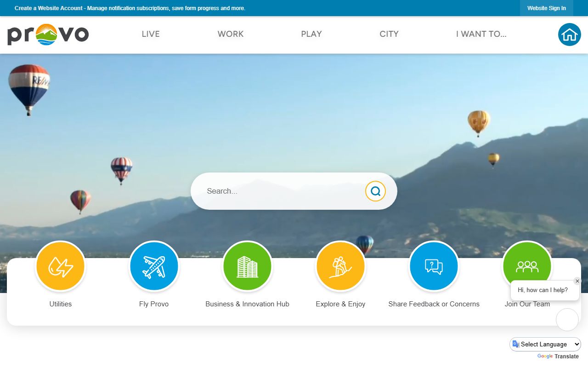Click the Website Sign In button

coord(546,8)
